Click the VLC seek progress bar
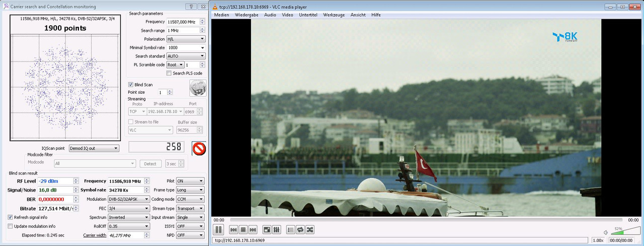Screen dimensions: 644x246 (426, 220)
